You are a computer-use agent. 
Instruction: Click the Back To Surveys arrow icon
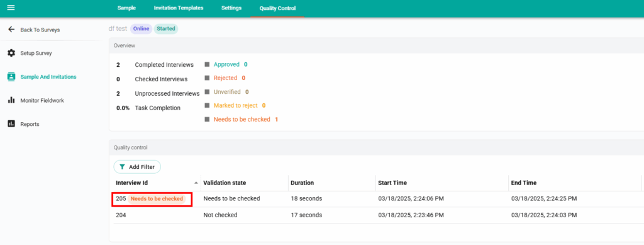coord(11,30)
